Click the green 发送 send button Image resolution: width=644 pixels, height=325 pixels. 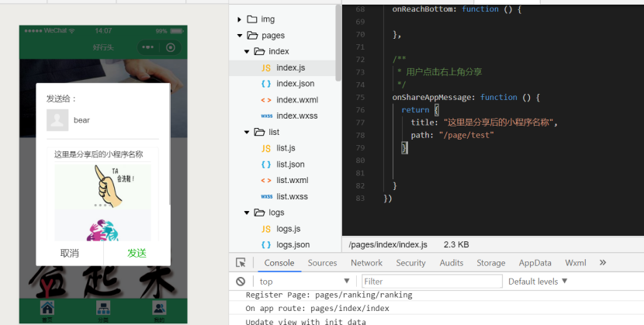coord(137,253)
